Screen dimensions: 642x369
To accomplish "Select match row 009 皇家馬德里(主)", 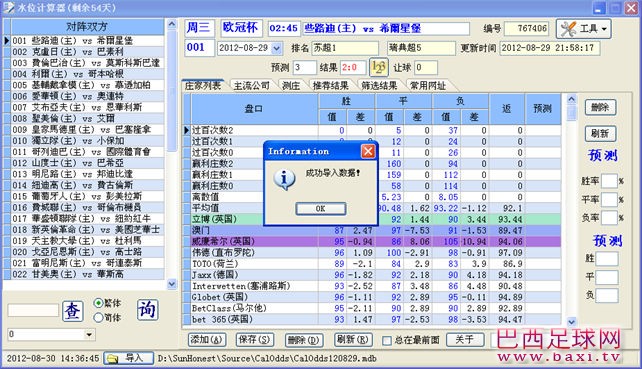I will (x=88, y=130).
